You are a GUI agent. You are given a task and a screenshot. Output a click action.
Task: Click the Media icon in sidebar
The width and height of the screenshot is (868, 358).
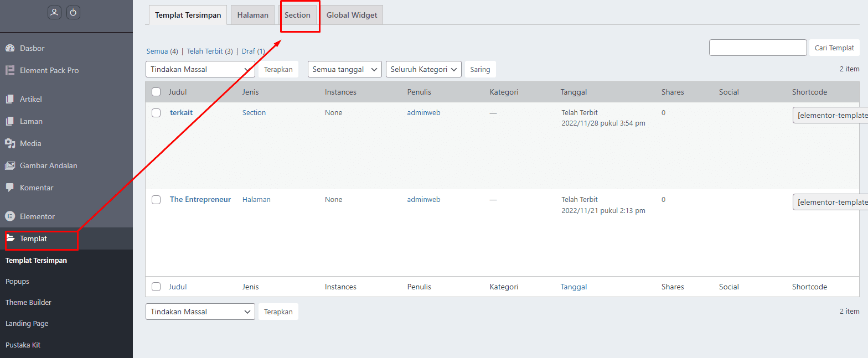(10, 143)
